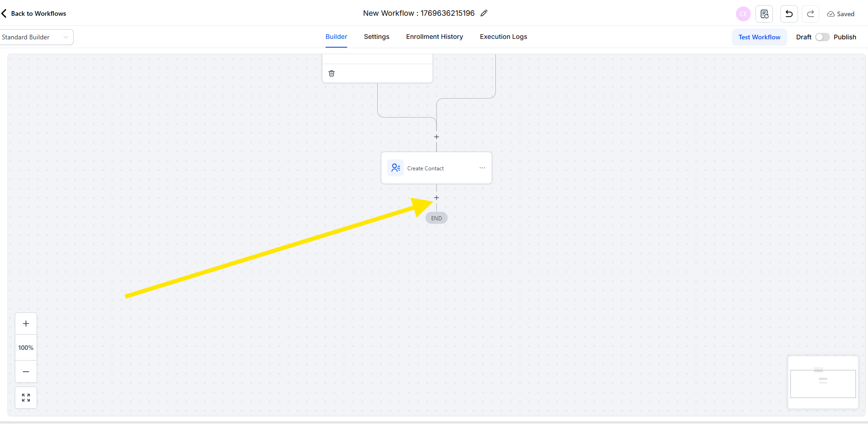This screenshot has height=424, width=868.
Task: Switch to the Settings tab
Action: tap(376, 37)
